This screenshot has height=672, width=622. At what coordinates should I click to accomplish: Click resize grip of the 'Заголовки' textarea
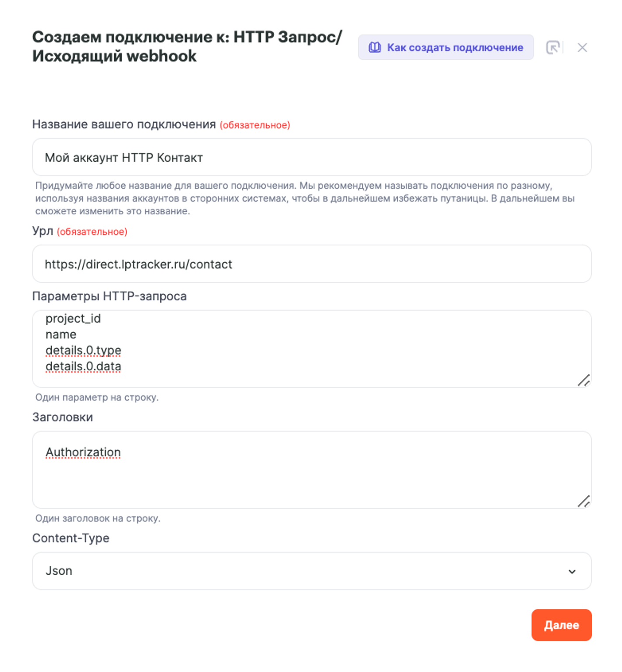[583, 501]
